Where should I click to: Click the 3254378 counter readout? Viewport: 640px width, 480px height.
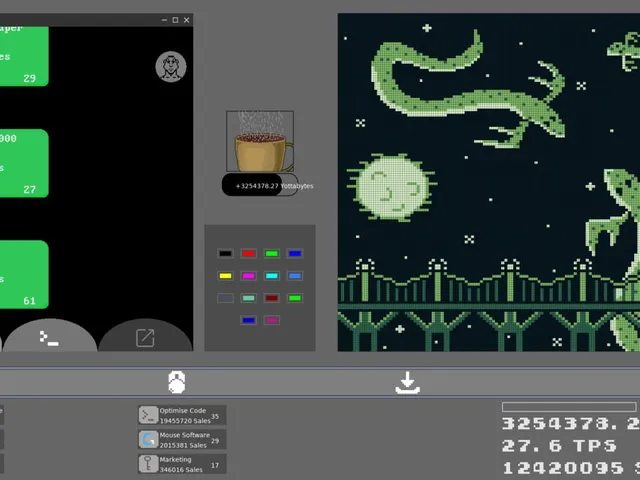point(571,424)
